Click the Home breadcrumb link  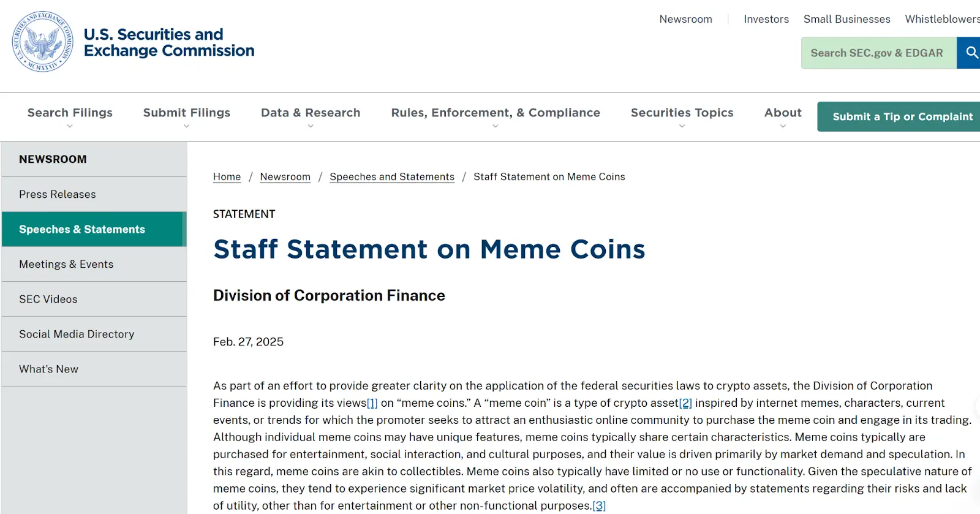pyautogui.click(x=227, y=176)
